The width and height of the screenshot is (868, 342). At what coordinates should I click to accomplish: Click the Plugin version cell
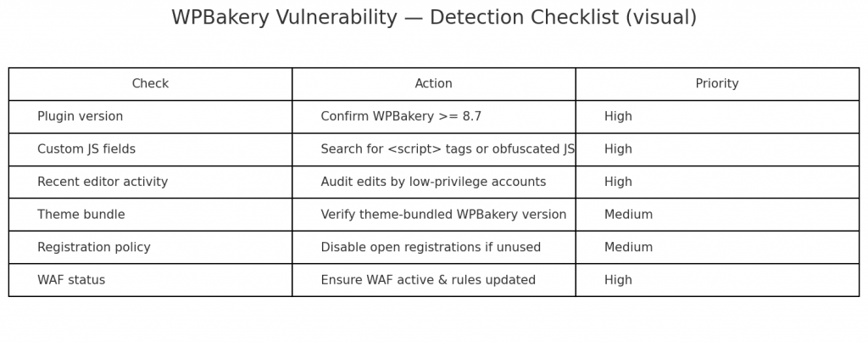(x=81, y=117)
